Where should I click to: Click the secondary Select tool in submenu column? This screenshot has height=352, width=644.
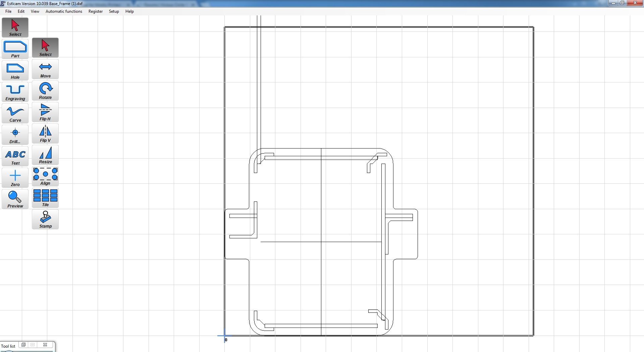click(x=45, y=48)
